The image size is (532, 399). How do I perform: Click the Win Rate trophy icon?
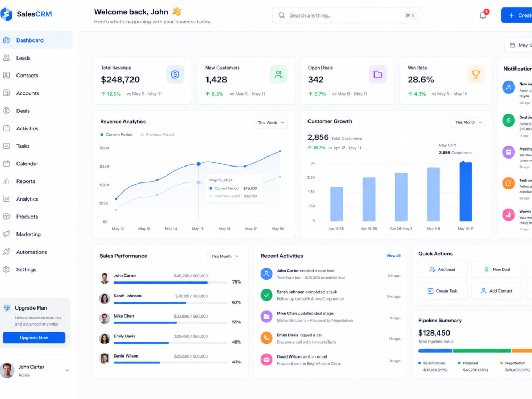(x=476, y=74)
